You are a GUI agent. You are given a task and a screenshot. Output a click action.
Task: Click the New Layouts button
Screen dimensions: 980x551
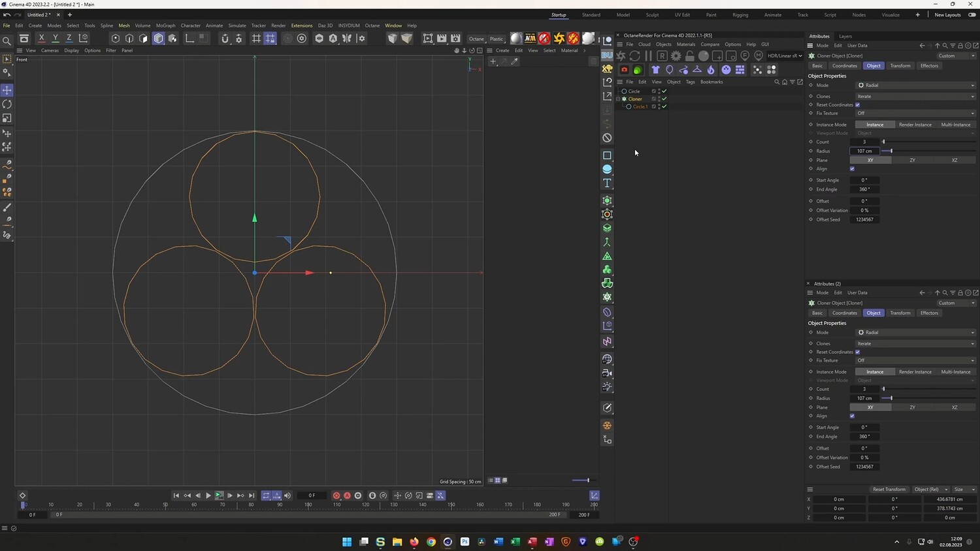pyautogui.click(x=947, y=14)
